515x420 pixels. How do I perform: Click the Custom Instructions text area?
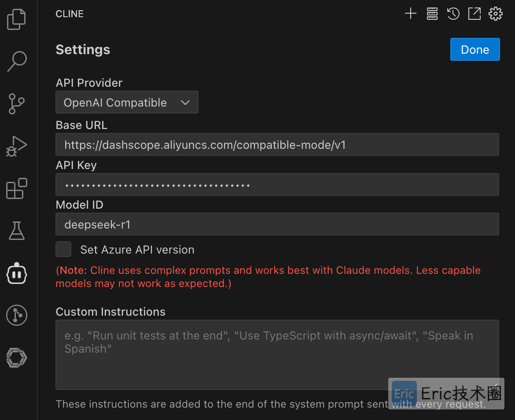tap(277, 355)
